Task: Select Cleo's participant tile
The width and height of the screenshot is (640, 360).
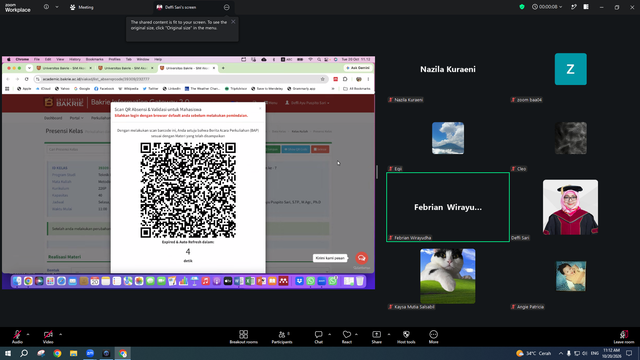Action: tap(571, 138)
